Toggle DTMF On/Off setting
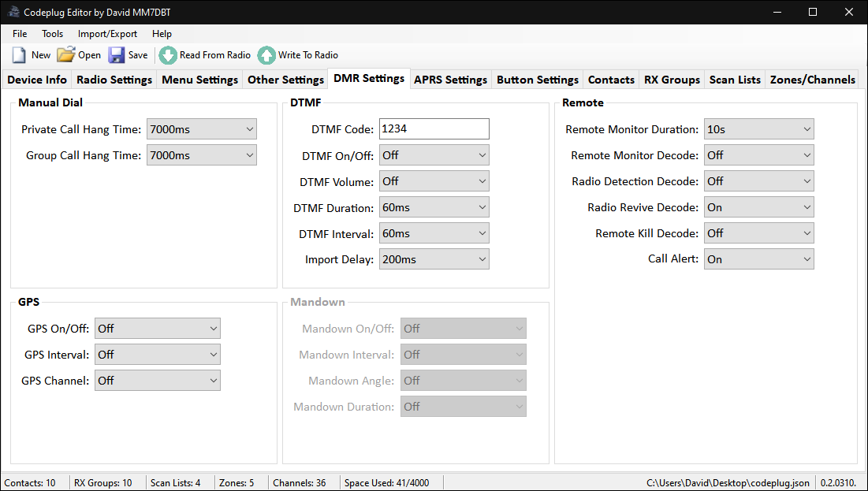The width and height of the screenshot is (868, 491). tap(434, 154)
